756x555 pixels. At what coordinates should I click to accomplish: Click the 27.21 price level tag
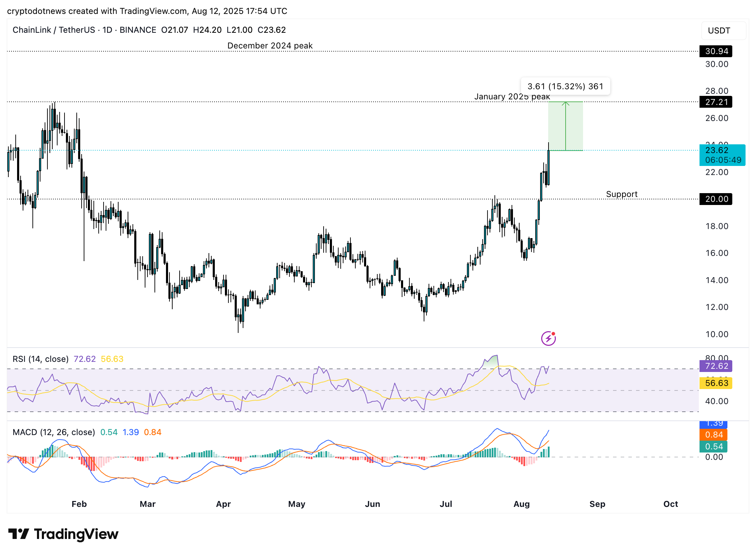coord(716,102)
